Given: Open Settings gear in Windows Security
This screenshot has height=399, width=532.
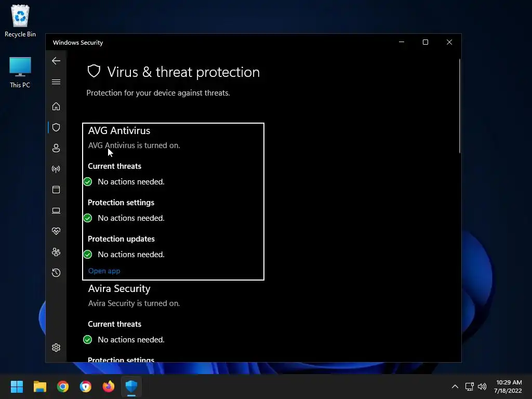Looking at the screenshot, I should coord(56,348).
